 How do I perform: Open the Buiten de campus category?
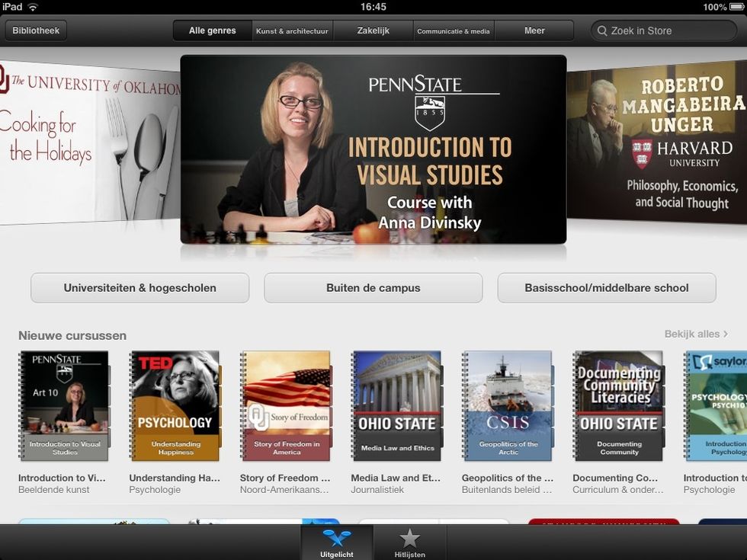(373, 288)
